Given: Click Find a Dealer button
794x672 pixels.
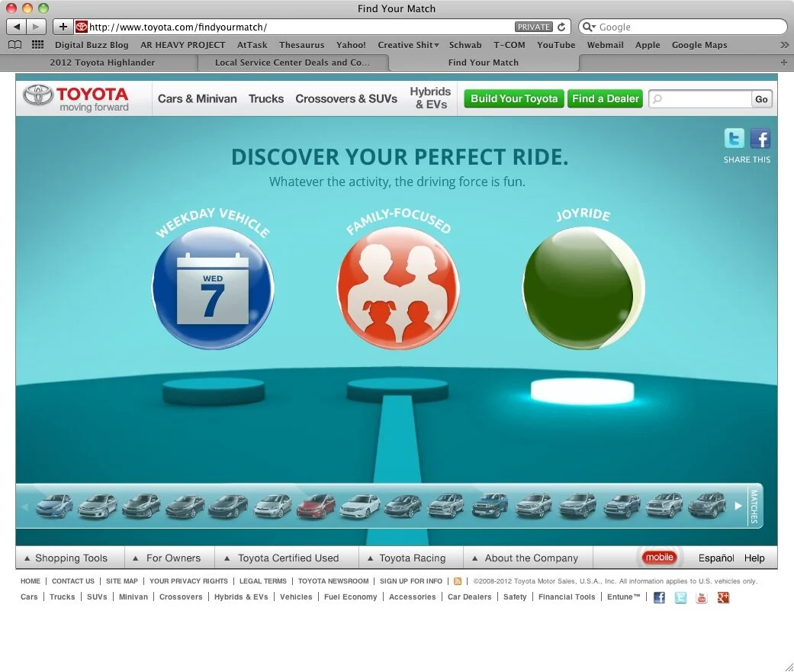Looking at the screenshot, I should coord(605,98).
